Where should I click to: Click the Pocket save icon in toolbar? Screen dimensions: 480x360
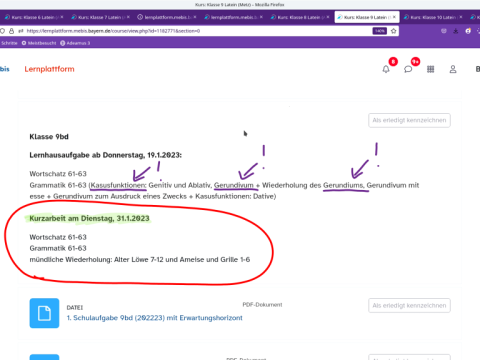point(444,31)
